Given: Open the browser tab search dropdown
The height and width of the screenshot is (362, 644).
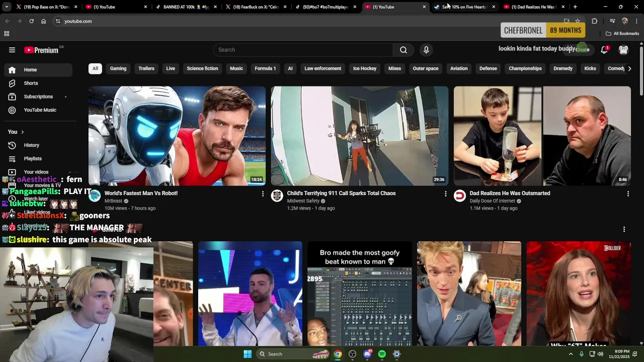Looking at the screenshot, I should (x=7, y=7).
